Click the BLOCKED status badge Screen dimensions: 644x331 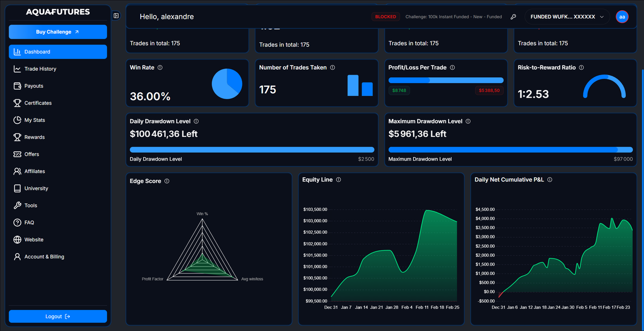pyautogui.click(x=386, y=17)
